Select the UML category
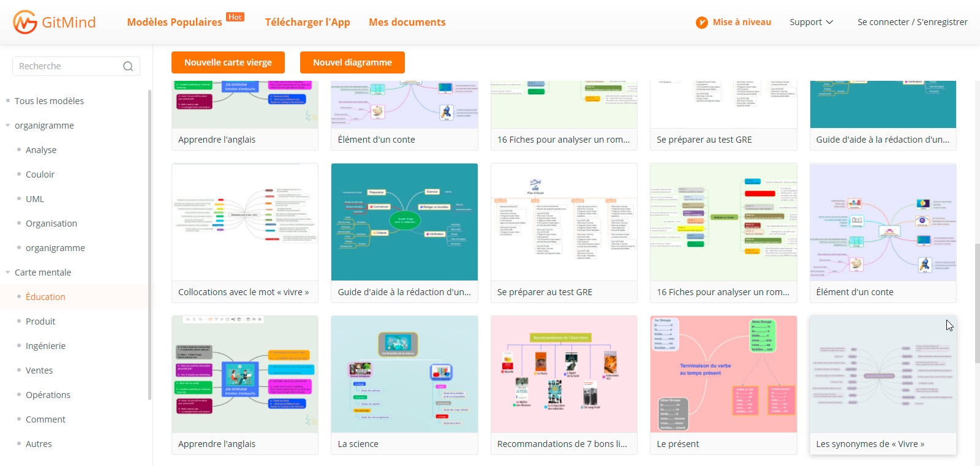 pyautogui.click(x=35, y=199)
